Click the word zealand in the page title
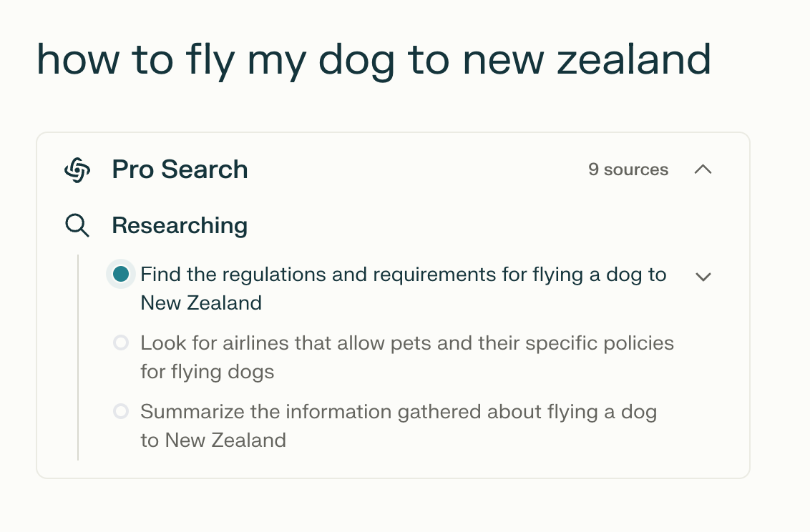This screenshot has width=810, height=532. [634, 59]
